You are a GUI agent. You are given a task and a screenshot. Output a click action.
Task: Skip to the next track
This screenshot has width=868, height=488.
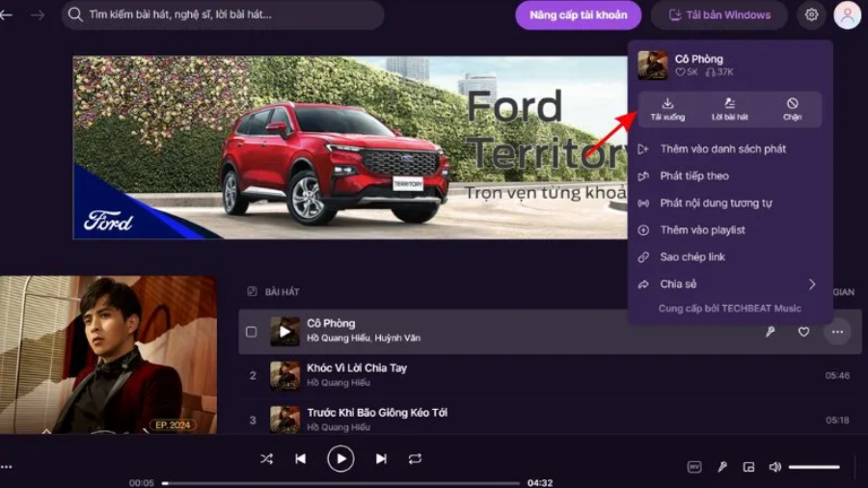(381, 459)
